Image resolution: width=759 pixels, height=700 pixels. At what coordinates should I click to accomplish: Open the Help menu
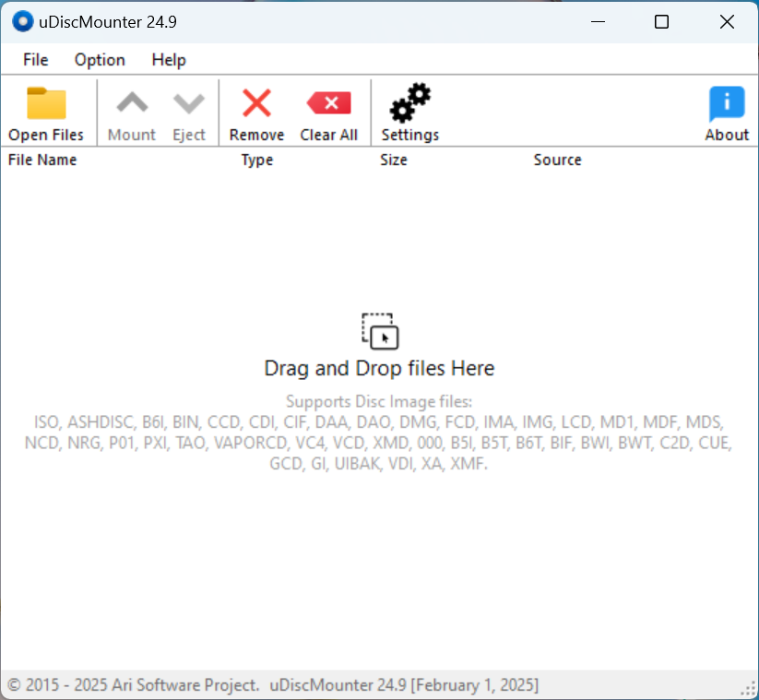point(169,60)
